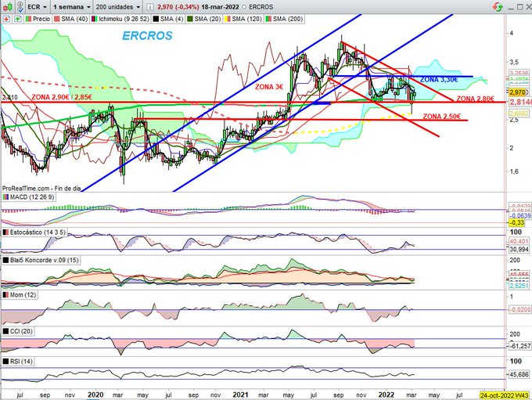Click the Precio color swatch
The width and height of the screenshot is (532, 400).
click(x=28, y=19)
